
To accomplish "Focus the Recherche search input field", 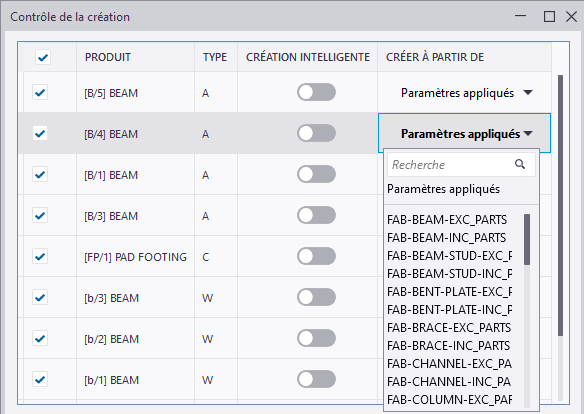I will pos(461,165).
